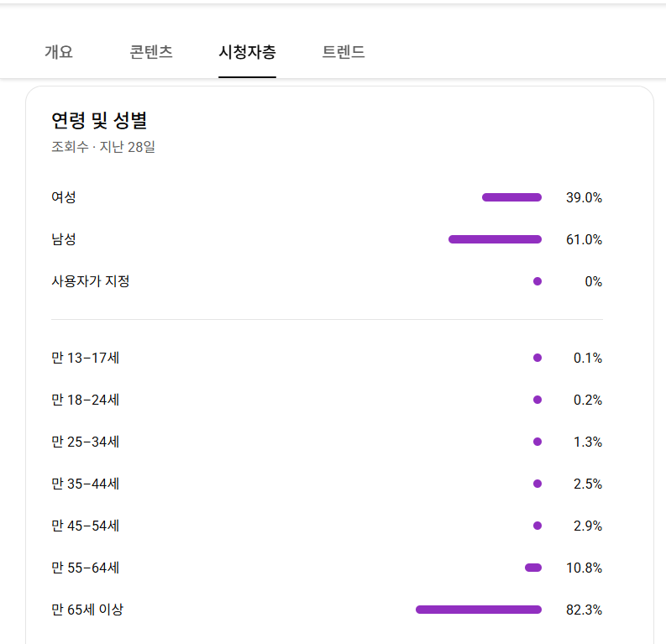Switch to the 개요 tab
Viewport: 666px width, 644px height.
(x=59, y=52)
